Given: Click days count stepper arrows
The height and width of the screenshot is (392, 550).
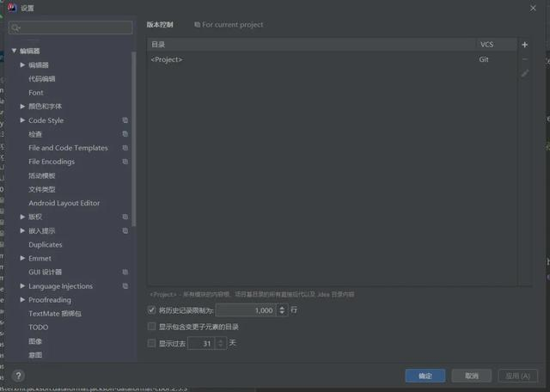Looking at the screenshot, I should 220,343.
